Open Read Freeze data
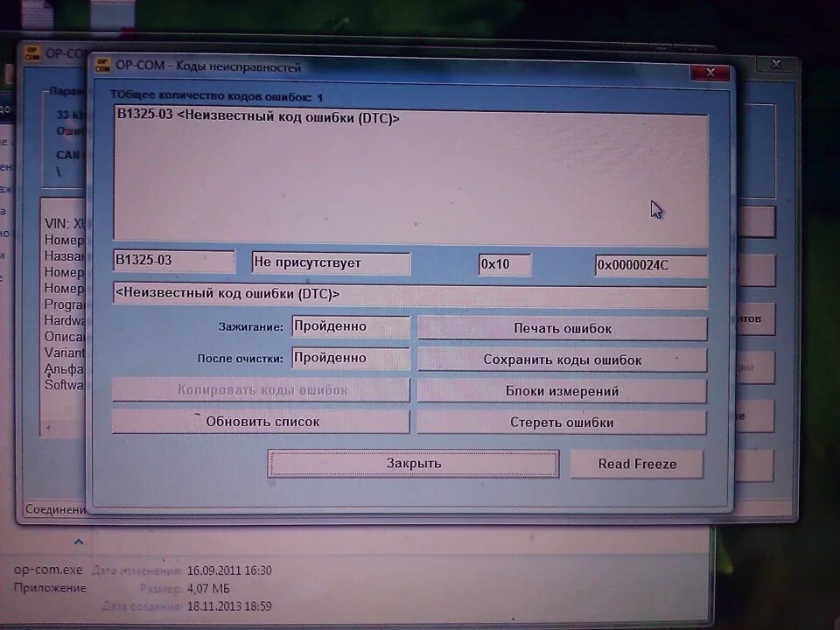This screenshot has height=630, width=840. tap(636, 464)
